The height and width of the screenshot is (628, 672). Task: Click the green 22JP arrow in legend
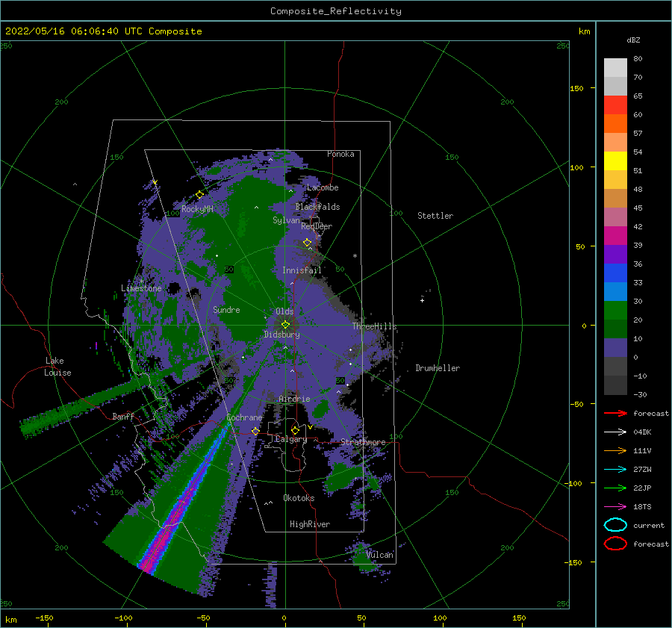[615, 488]
